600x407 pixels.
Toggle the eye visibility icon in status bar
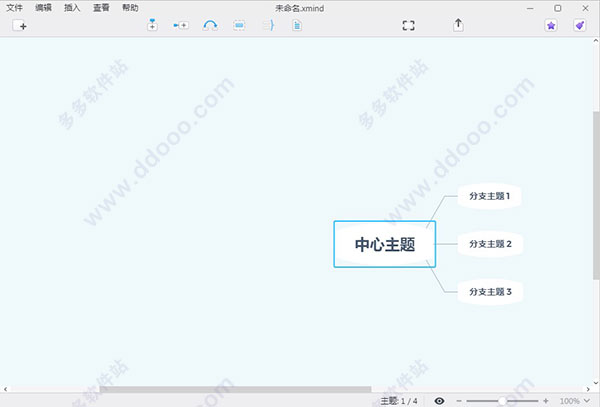(439, 401)
